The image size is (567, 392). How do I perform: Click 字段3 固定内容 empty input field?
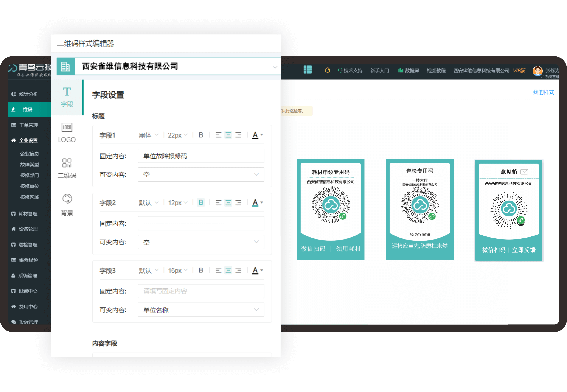click(x=201, y=291)
